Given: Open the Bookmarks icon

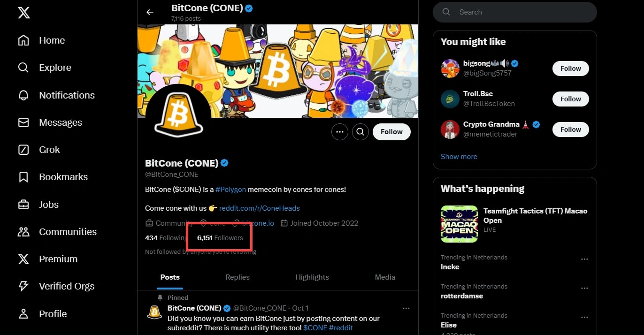Looking at the screenshot, I should (x=23, y=177).
